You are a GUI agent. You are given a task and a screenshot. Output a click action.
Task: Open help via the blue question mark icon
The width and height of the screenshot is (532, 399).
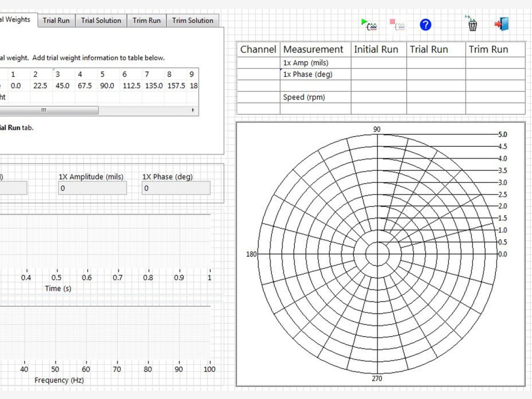pyautogui.click(x=426, y=25)
